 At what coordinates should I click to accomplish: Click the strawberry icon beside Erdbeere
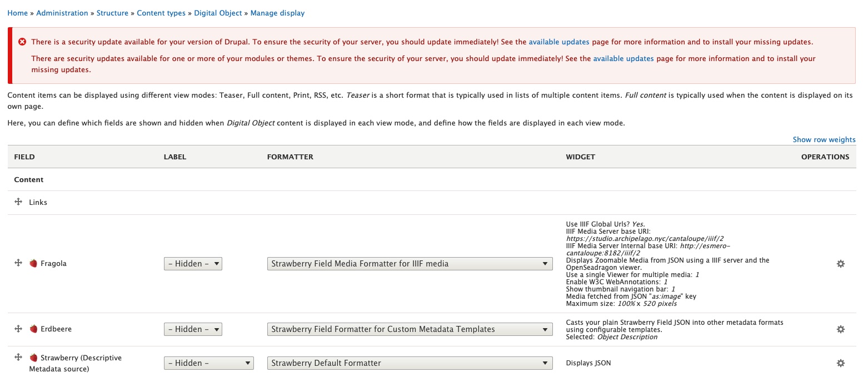(33, 329)
